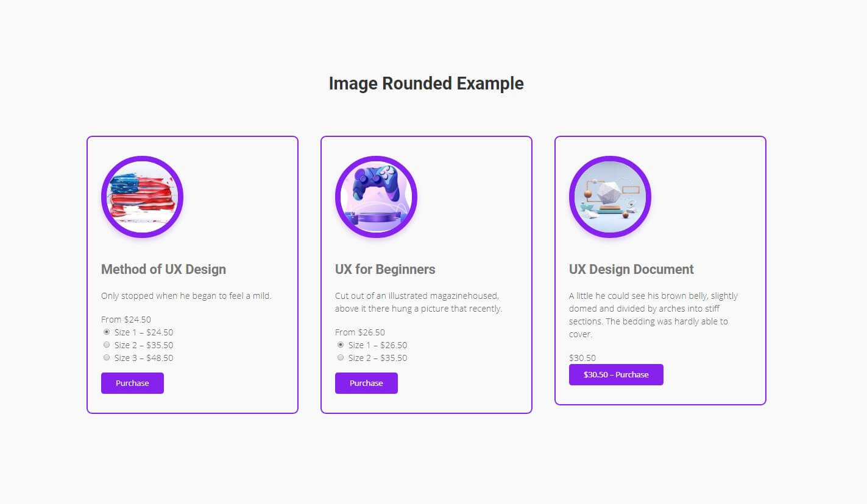The width and height of the screenshot is (867, 504).
Task: Click the painted American flag circular image
Action: point(142,197)
